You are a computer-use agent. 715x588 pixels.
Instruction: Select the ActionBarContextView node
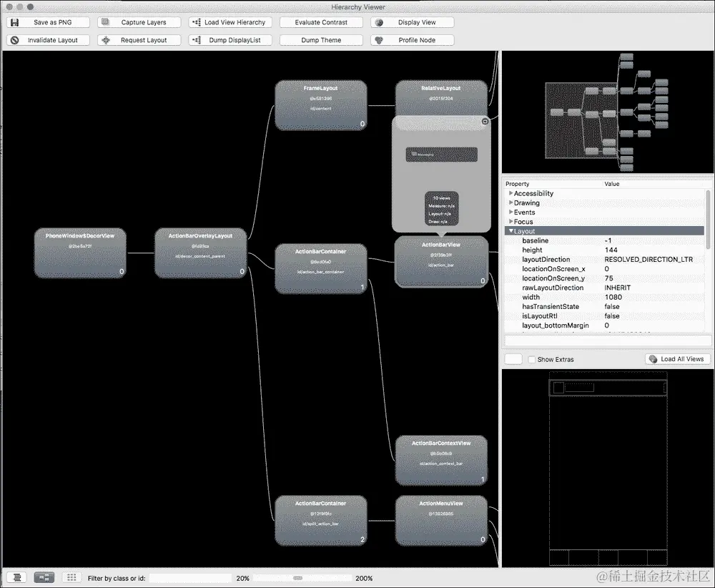[441, 460]
